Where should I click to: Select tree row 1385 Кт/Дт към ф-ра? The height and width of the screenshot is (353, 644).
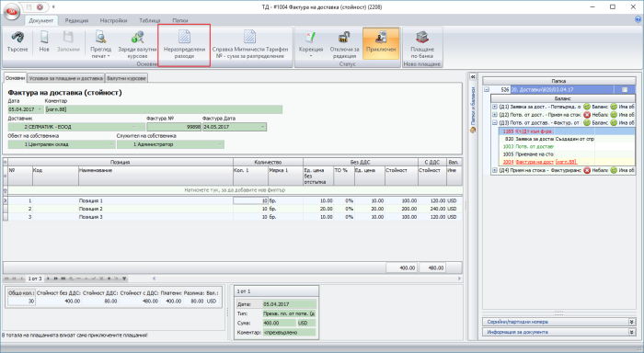coord(567,131)
